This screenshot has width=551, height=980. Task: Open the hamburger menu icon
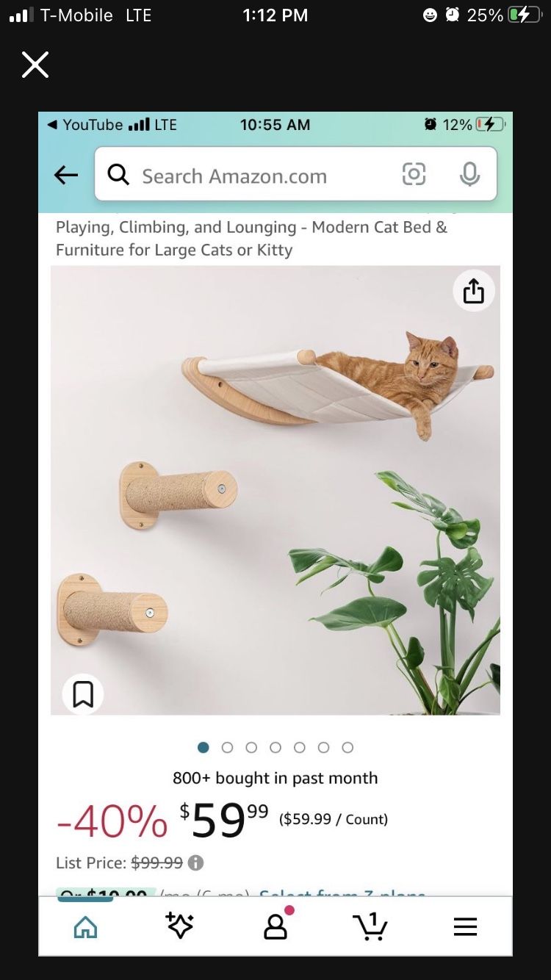[465, 926]
